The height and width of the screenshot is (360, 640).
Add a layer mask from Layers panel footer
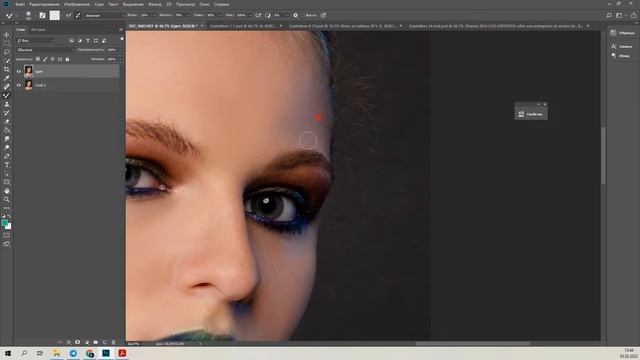click(77, 342)
